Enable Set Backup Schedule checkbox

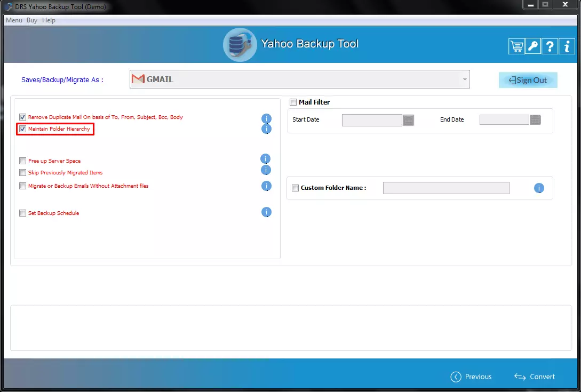pyautogui.click(x=22, y=213)
